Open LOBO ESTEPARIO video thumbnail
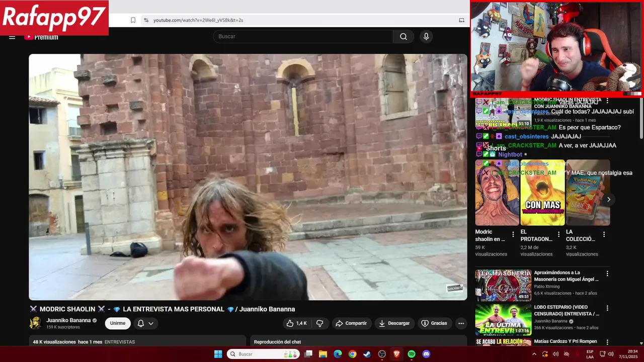 pos(503,319)
